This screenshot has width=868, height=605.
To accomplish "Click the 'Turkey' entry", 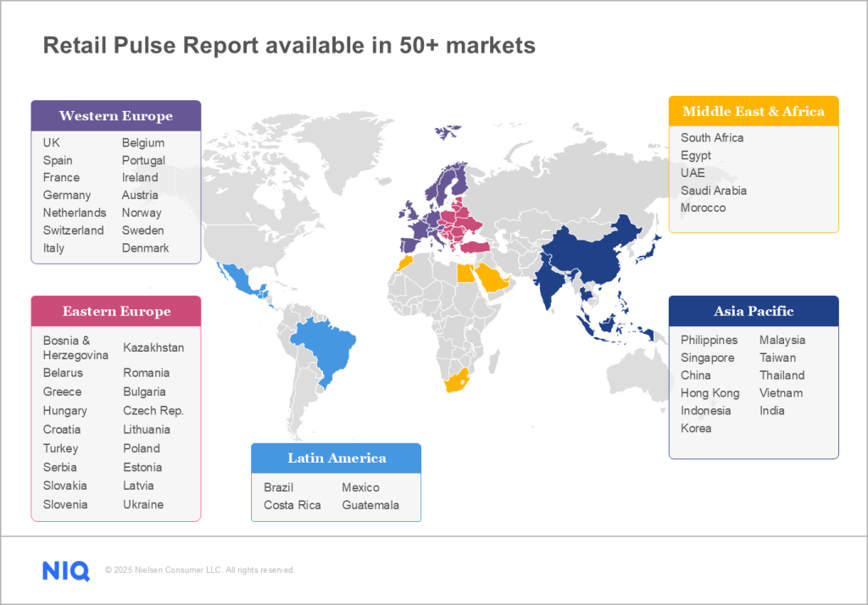I will click(61, 449).
